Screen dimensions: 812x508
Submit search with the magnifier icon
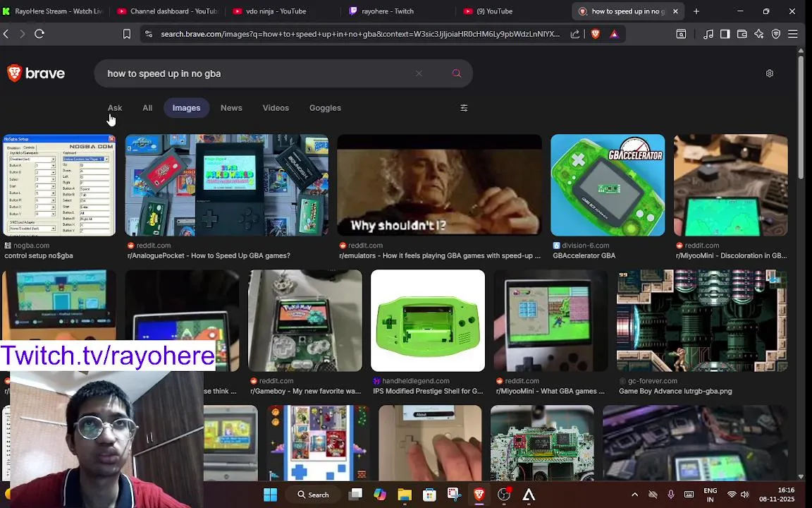coord(456,73)
